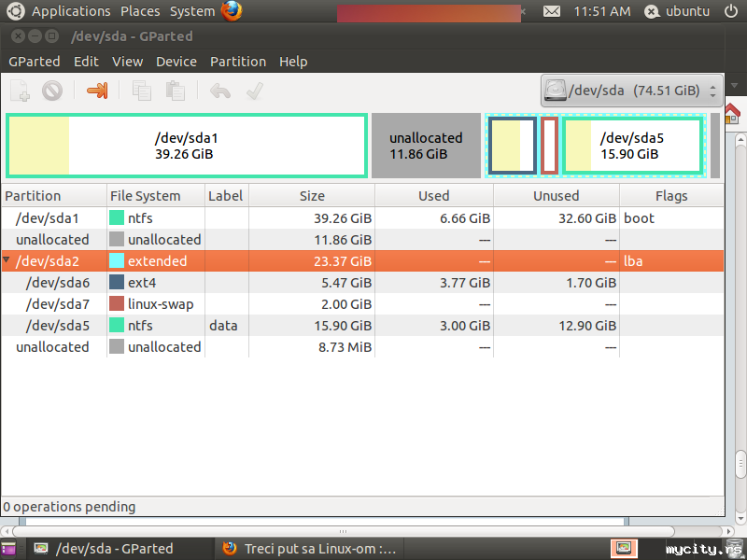Select the unallocated 11.86 GiB block in disk map
Screen dimensions: 747x560
426,146
